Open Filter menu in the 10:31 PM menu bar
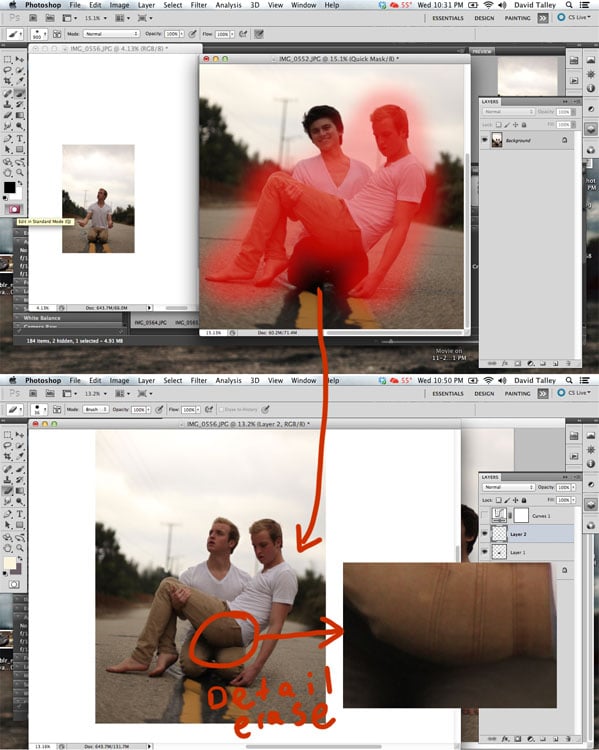The width and height of the screenshot is (599, 750). point(199,5)
